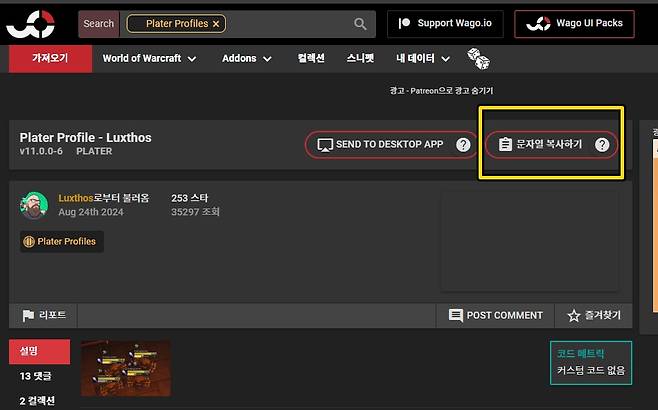Remove the Plater Profiles search tag
This screenshot has height=410, width=658.
(x=216, y=23)
